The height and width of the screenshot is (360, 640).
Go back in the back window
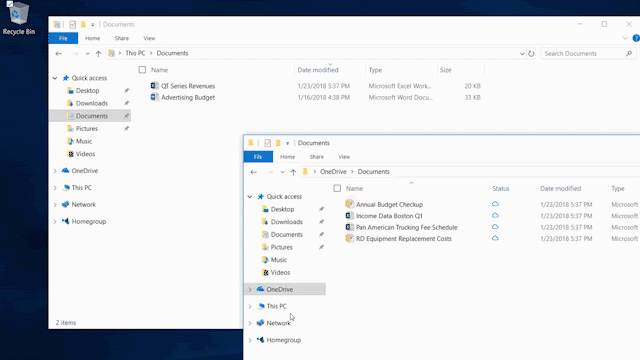click(x=59, y=53)
